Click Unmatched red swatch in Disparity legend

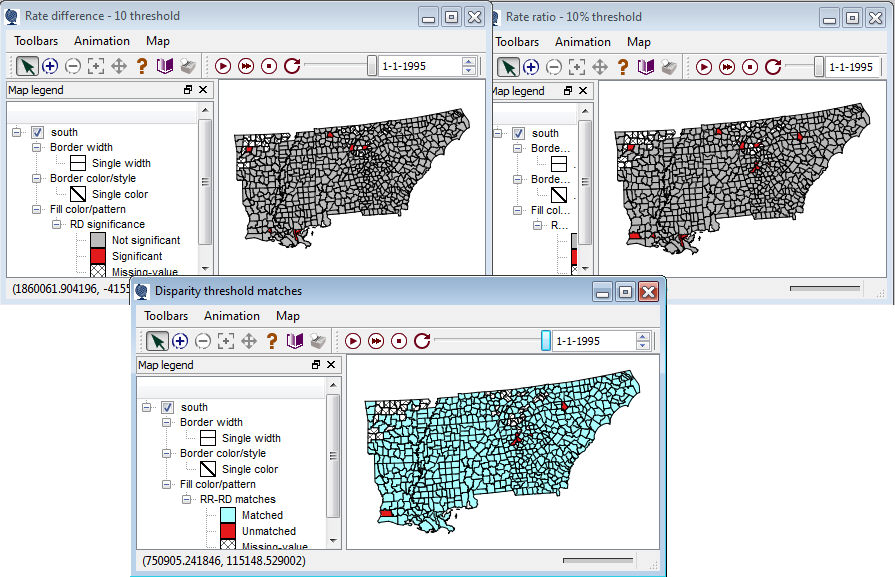pos(228,531)
